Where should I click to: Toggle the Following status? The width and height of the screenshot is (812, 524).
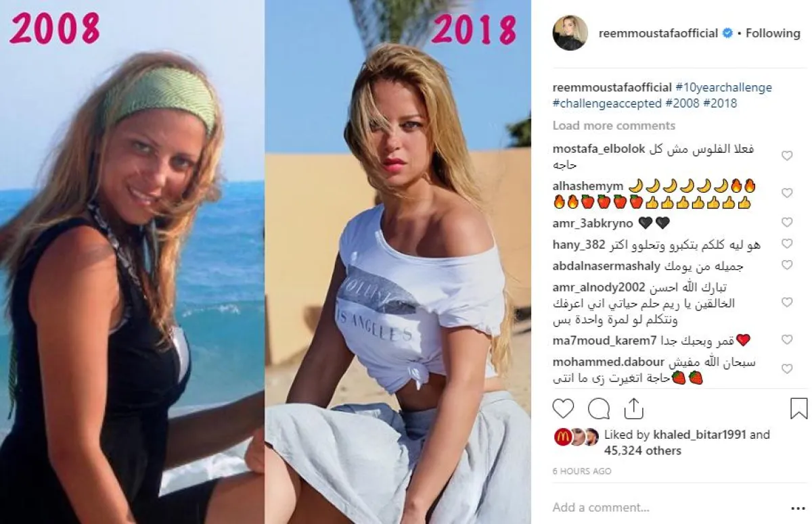click(773, 33)
